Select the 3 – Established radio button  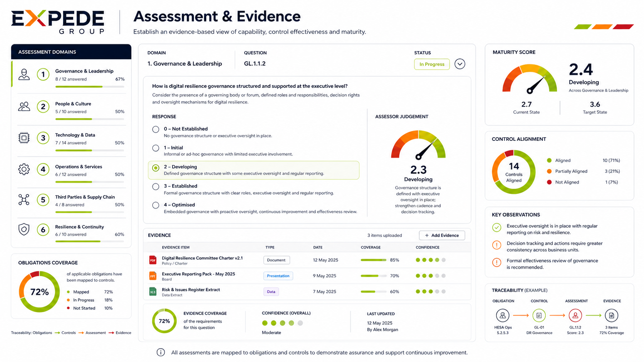tap(156, 187)
